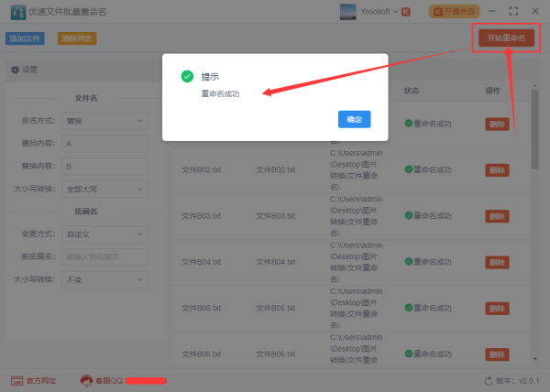Delete the first row with 删除 button
The image size is (550, 392).
497,124
